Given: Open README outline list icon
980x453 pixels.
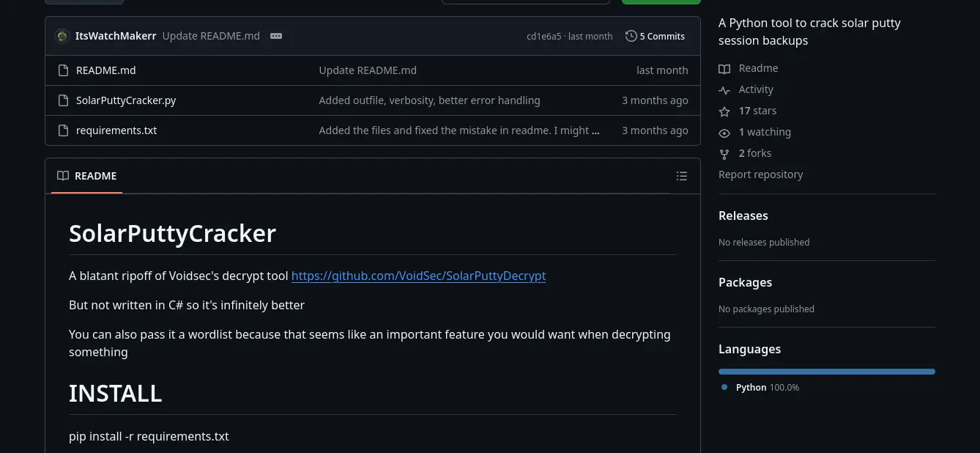Looking at the screenshot, I should [x=682, y=176].
